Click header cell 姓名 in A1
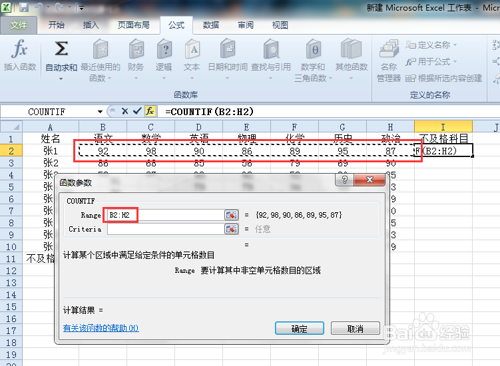Viewport: 500px width, 366px height. [x=51, y=139]
